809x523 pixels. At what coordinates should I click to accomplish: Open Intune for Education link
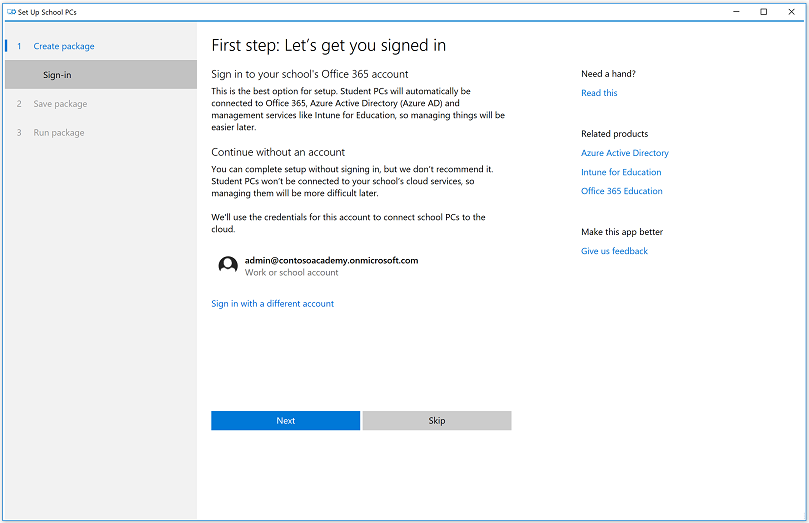click(x=621, y=172)
